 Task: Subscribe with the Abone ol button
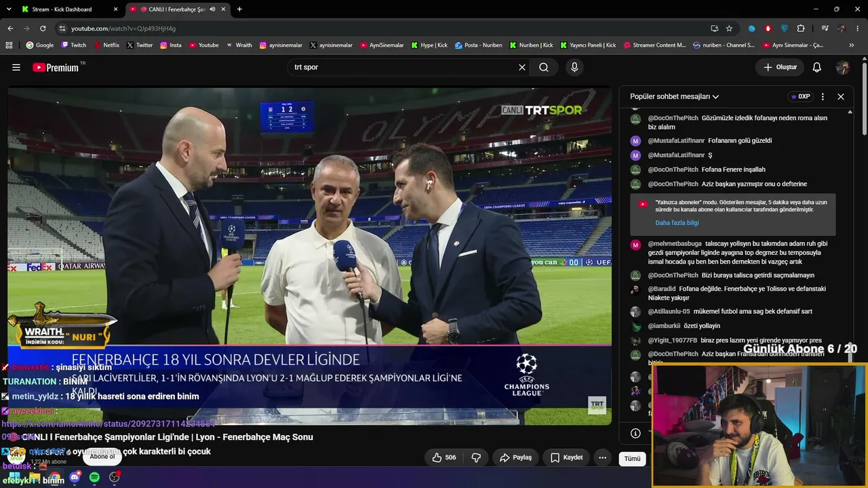102,457
